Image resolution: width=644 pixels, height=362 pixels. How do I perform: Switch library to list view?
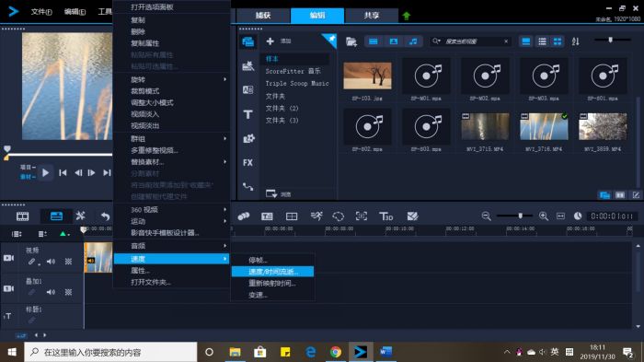pyautogui.click(x=542, y=41)
